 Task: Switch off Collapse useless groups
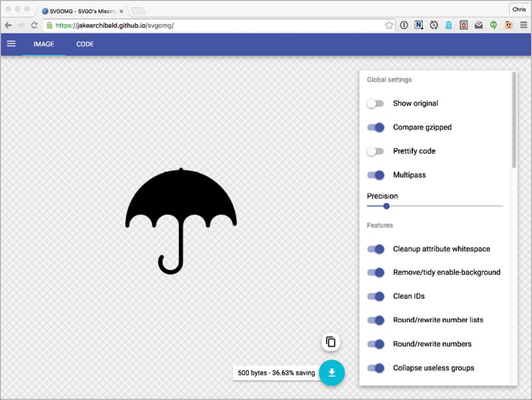point(376,368)
